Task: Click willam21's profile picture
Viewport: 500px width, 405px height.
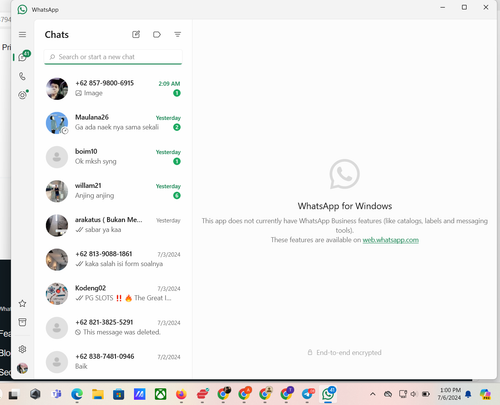Action: coord(57,191)
